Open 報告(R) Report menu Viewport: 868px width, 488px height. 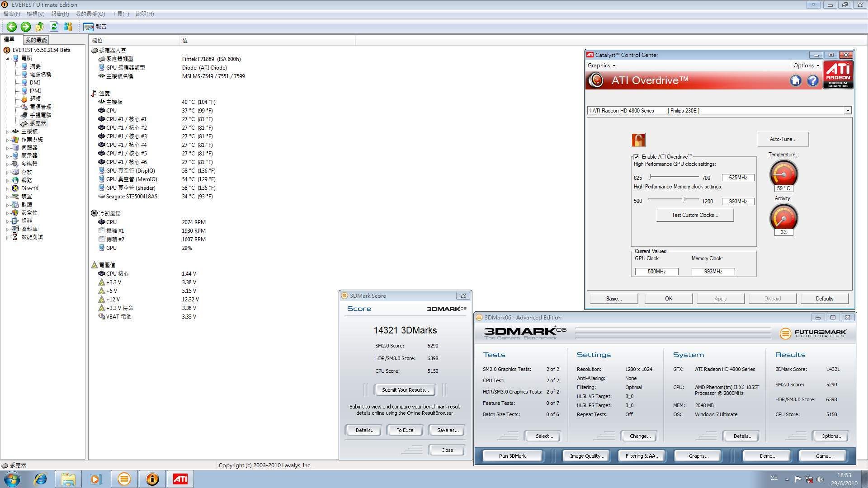point(60,14)
